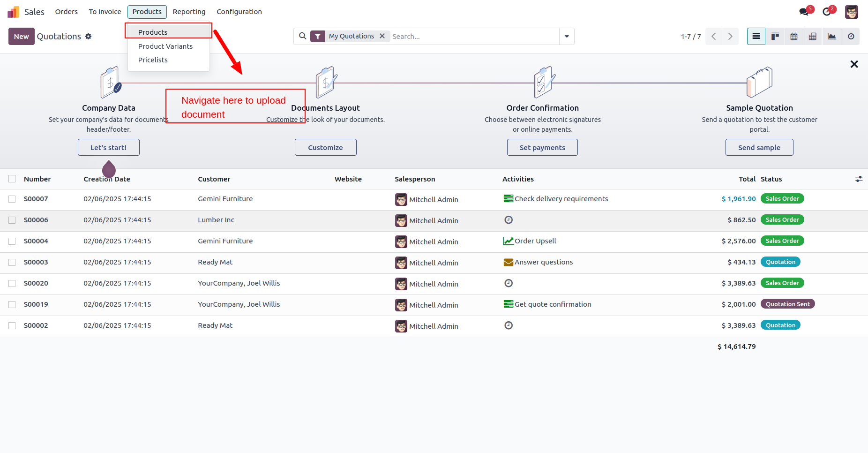
Task: Click the Sample Quotation onboarding icon
Action: pyautogui.click(x=759, y=82)
